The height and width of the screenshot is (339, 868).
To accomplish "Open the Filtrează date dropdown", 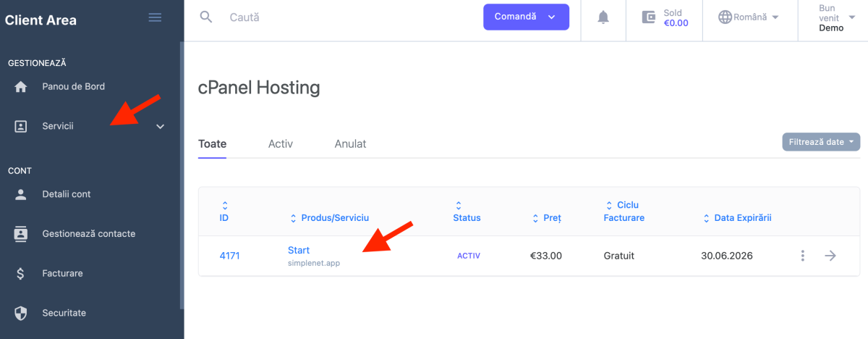I will point(821,142).
